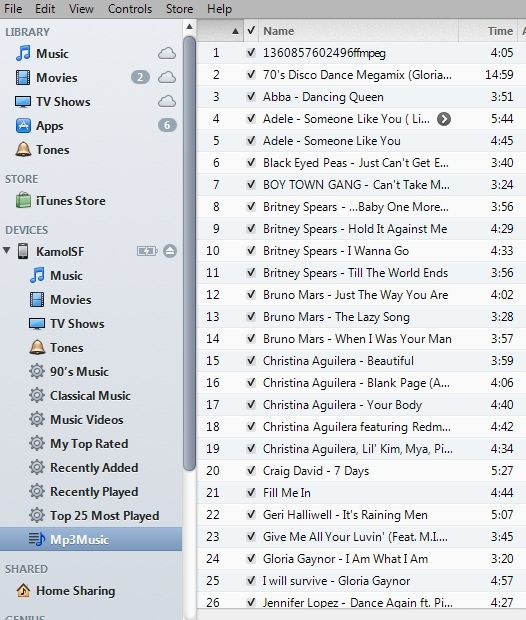Click the iTunes Store bag icon

tap(23, 200)
